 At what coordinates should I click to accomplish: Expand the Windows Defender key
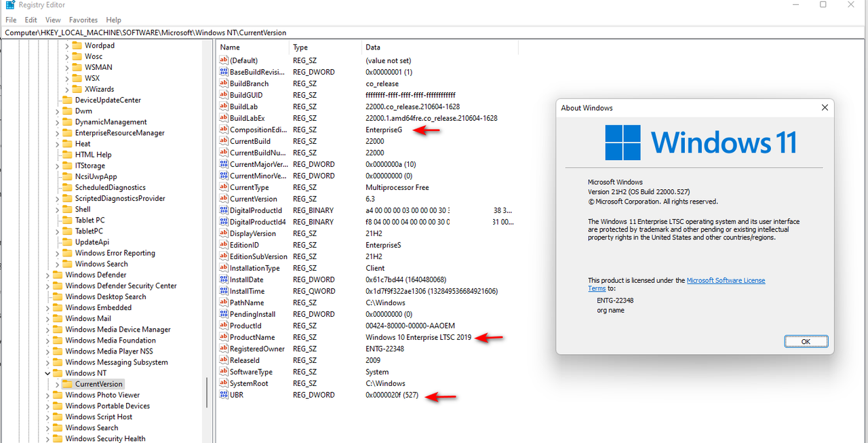(x=47, y=275)
